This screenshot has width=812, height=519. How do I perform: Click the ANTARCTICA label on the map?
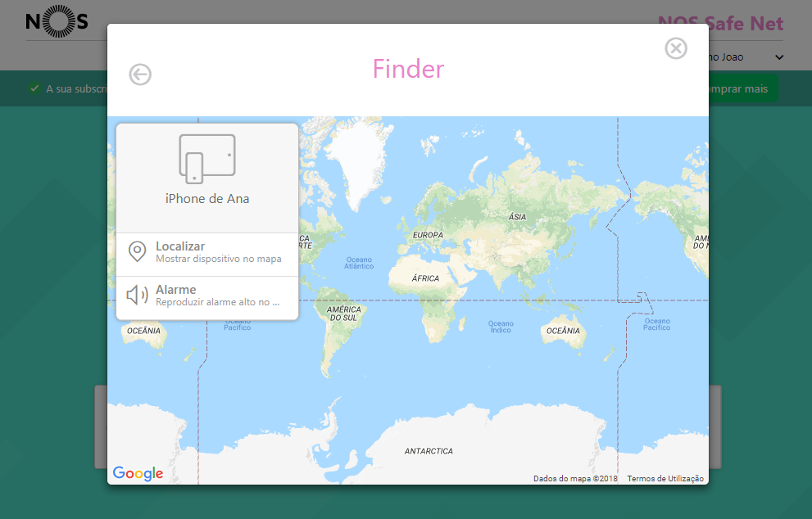(429, 451)
